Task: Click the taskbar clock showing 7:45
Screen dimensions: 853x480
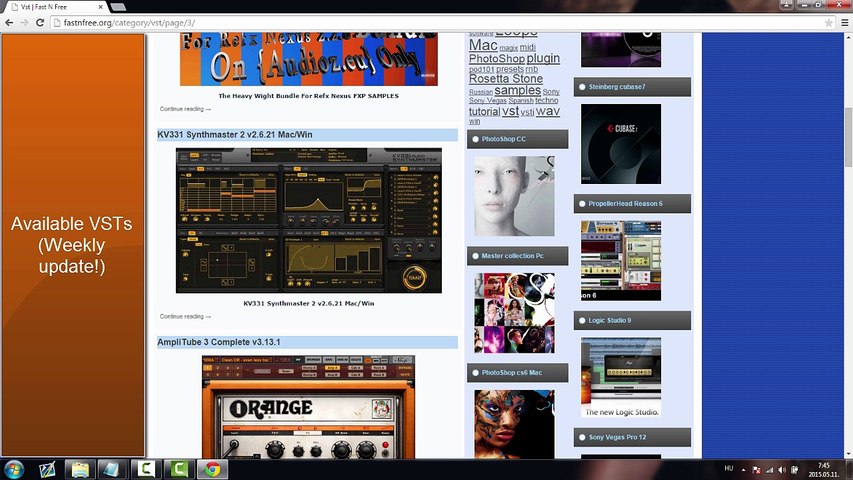Action: coord(824,470)
